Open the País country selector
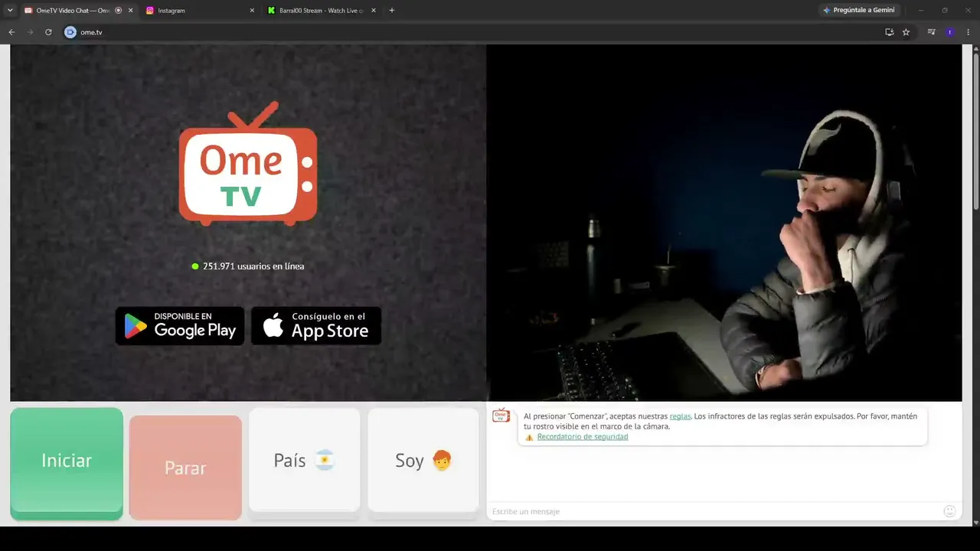Screen dimensions: 980x551 pyautogui.click(x=304, y=460)
